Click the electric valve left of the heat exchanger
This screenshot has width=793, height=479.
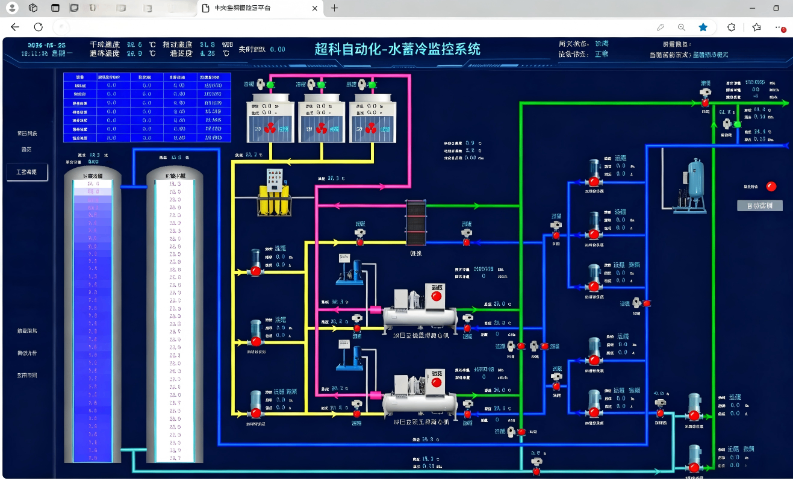pyautogui.click(x=360, y=236)
